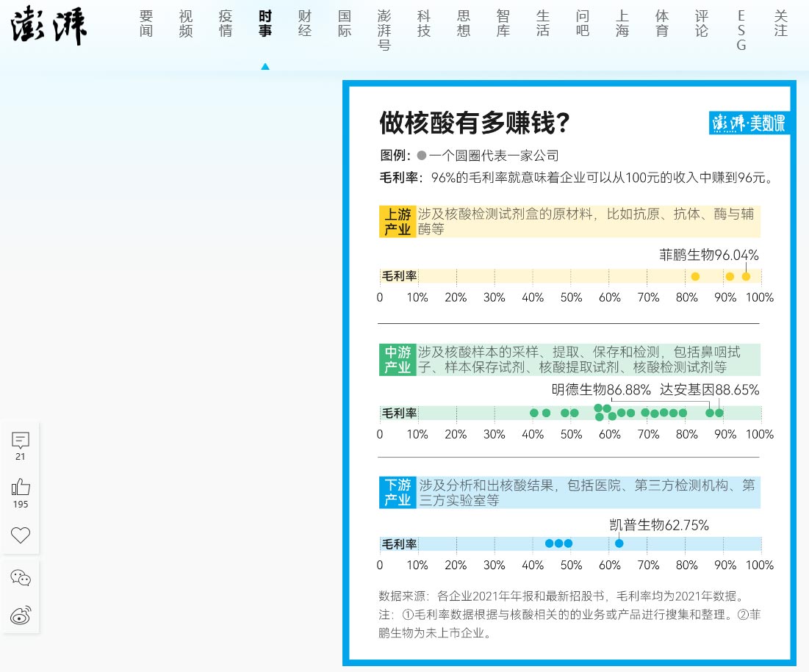Click the 数据来源 footnote line

[x=562, y=596]
